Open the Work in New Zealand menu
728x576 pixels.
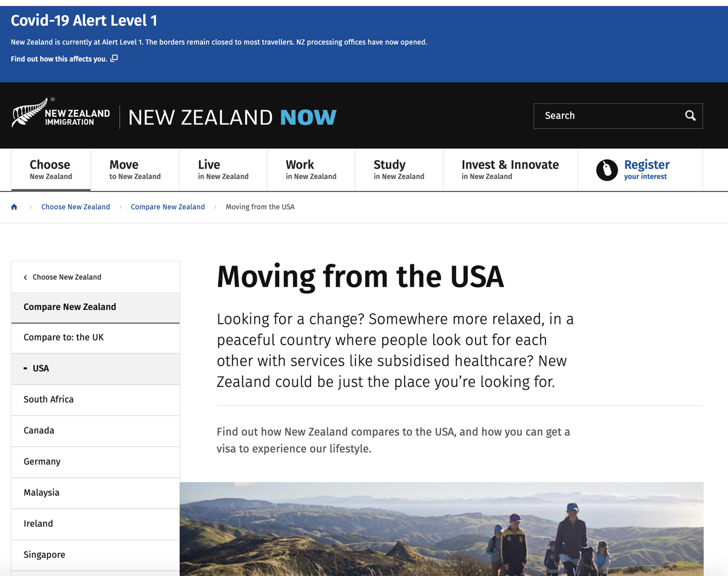311,170
